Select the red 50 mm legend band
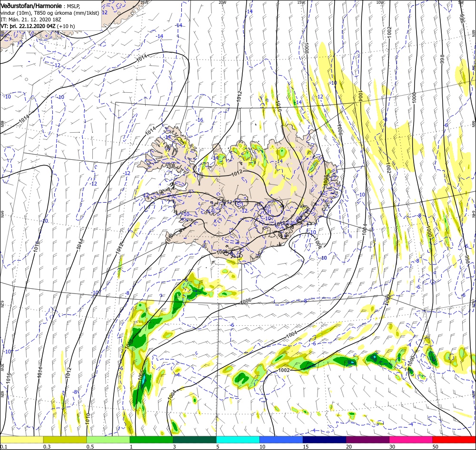Viewport: 476px width, 450px height. coord(454,440)
